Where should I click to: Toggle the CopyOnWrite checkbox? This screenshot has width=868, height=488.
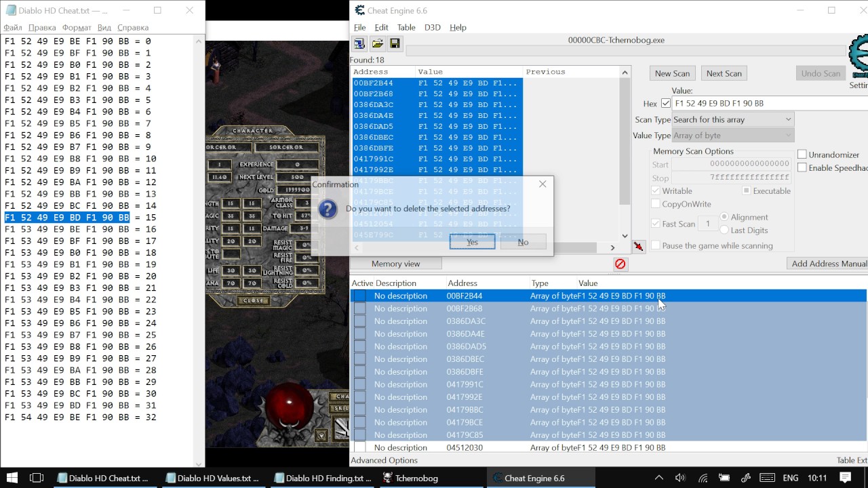pyautogui.click(x=656, y=204)
